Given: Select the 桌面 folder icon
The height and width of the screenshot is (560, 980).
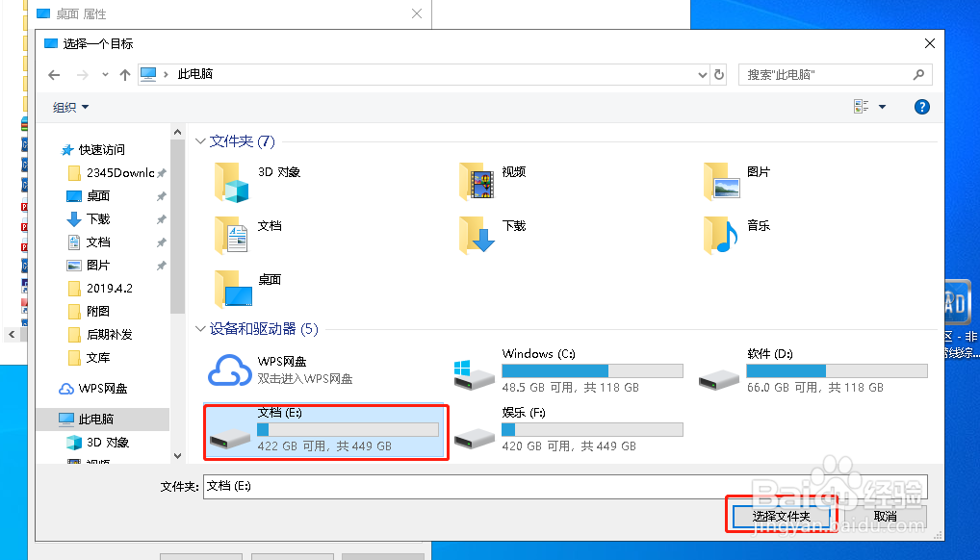Looking at the screenshot, I should click(x=233, y=289).
